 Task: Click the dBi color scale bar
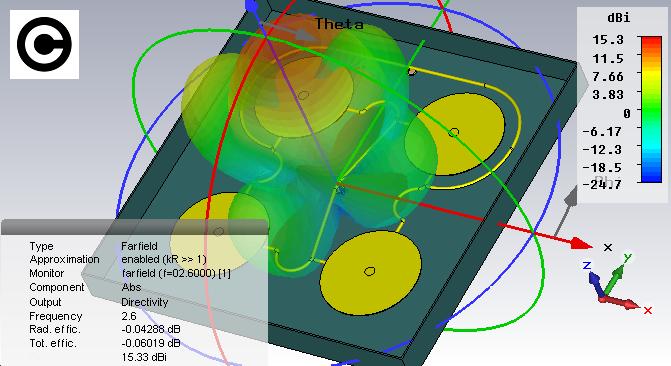[x=650, y=110]
